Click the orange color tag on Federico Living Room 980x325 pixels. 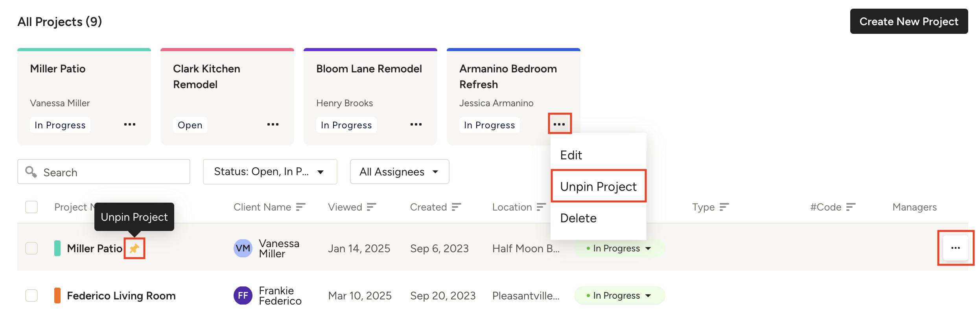point(57,295)
